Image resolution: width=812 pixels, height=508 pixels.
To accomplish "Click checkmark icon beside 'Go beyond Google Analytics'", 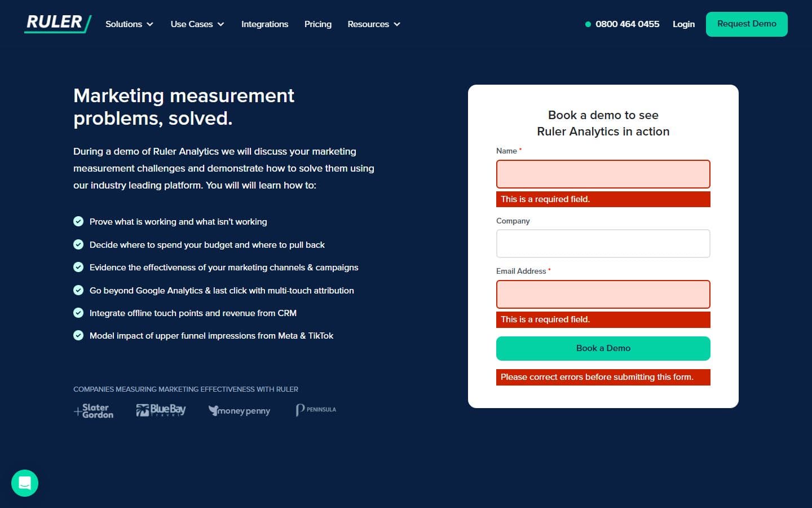I will click(x=78, y=290).
